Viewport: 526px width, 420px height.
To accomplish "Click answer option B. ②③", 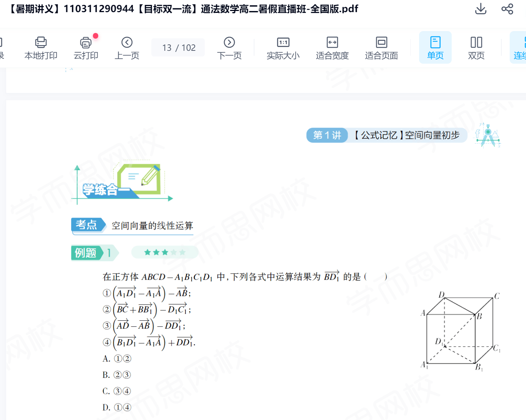I will pos(117,375).
